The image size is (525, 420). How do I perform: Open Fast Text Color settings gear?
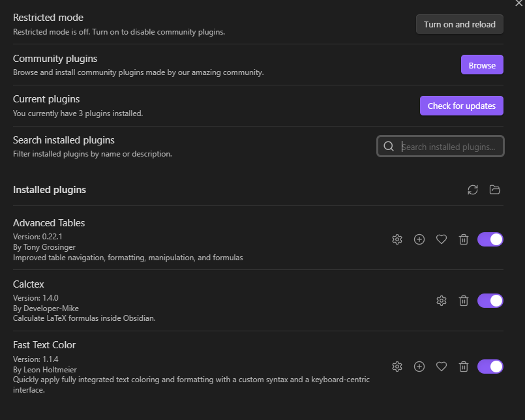397,367
